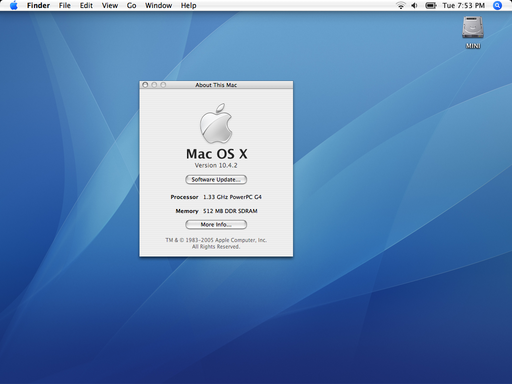Click the More Info button

coord(216,224)
